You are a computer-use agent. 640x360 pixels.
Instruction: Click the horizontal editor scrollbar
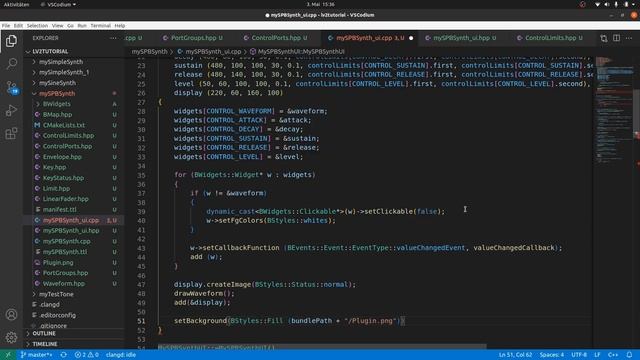322,347
